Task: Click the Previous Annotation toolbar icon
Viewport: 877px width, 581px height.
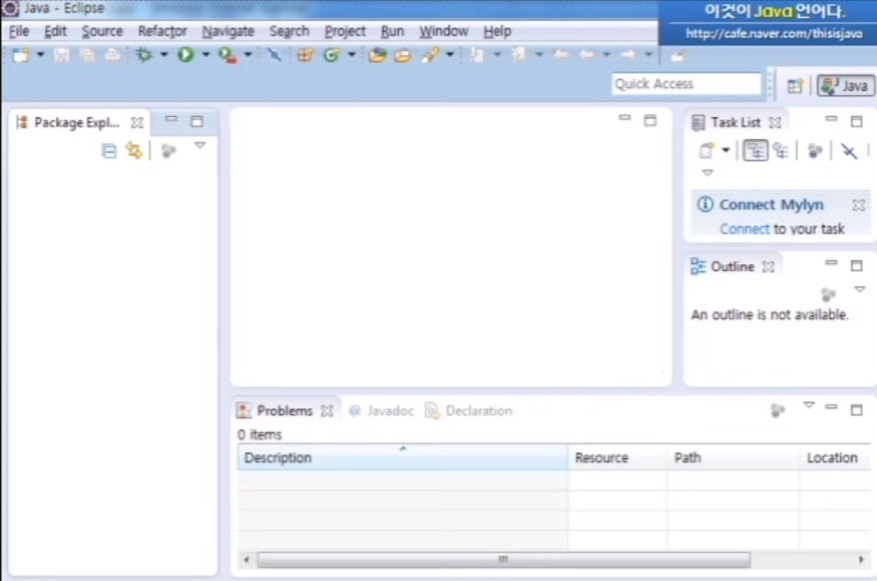Action: pos(518,55)
